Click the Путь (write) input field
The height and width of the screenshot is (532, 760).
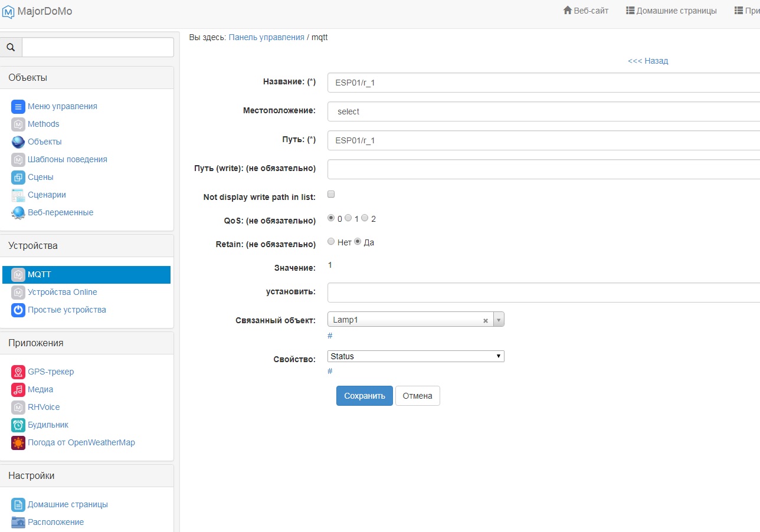click(x=543, y=169)
